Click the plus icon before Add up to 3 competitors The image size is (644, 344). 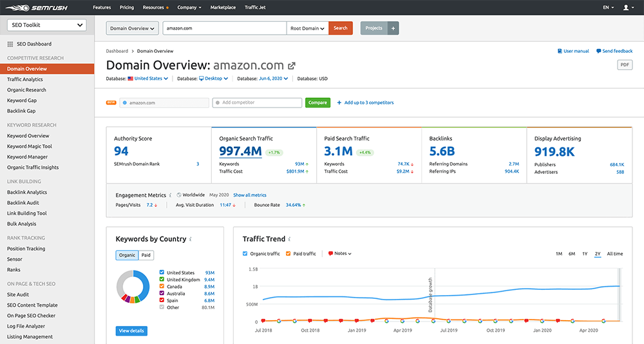[339, 102]
